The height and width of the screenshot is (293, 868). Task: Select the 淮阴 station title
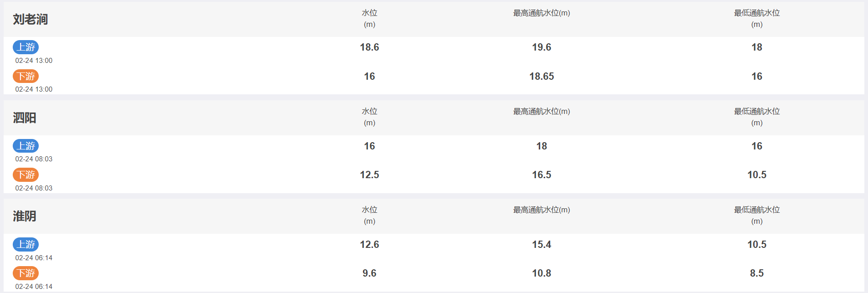(x=25, y=216)
